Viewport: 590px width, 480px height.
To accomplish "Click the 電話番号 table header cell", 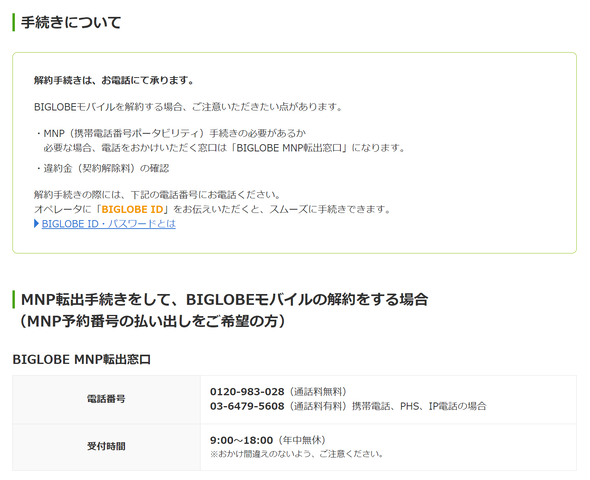I will tap(106, 399).
